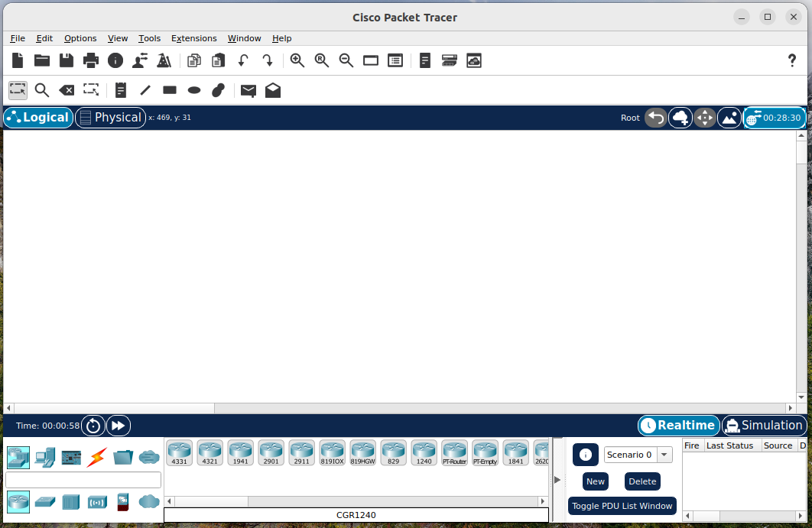This screenshot has height=528, width=812.
Task: Open the Tools menu
Action: coord(149,38)
